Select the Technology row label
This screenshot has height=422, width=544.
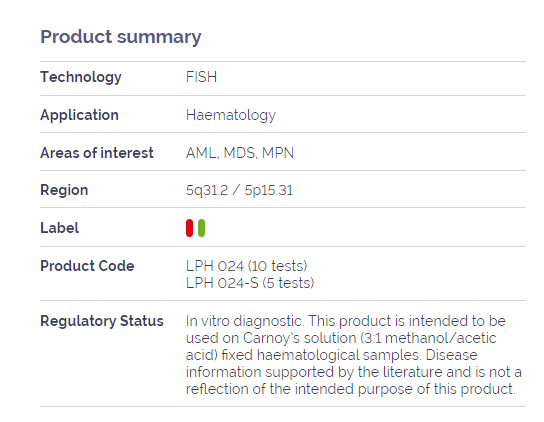pos(81,77)
